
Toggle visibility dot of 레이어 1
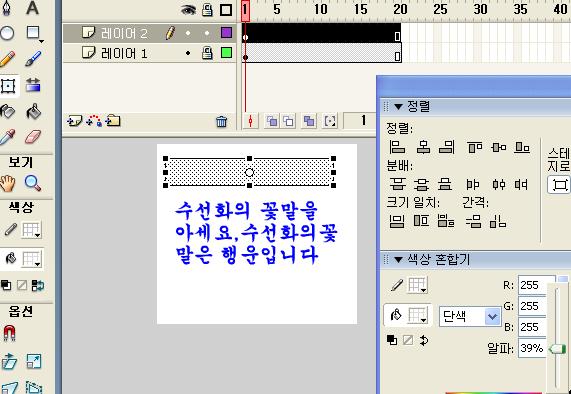(x=188, y=53)
